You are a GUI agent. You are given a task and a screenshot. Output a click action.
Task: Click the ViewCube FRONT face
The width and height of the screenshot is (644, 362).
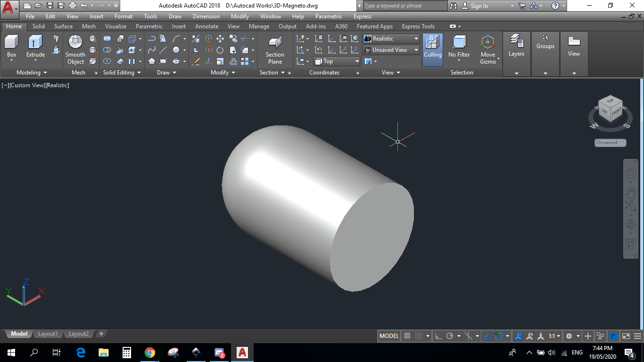pos(617,113)
